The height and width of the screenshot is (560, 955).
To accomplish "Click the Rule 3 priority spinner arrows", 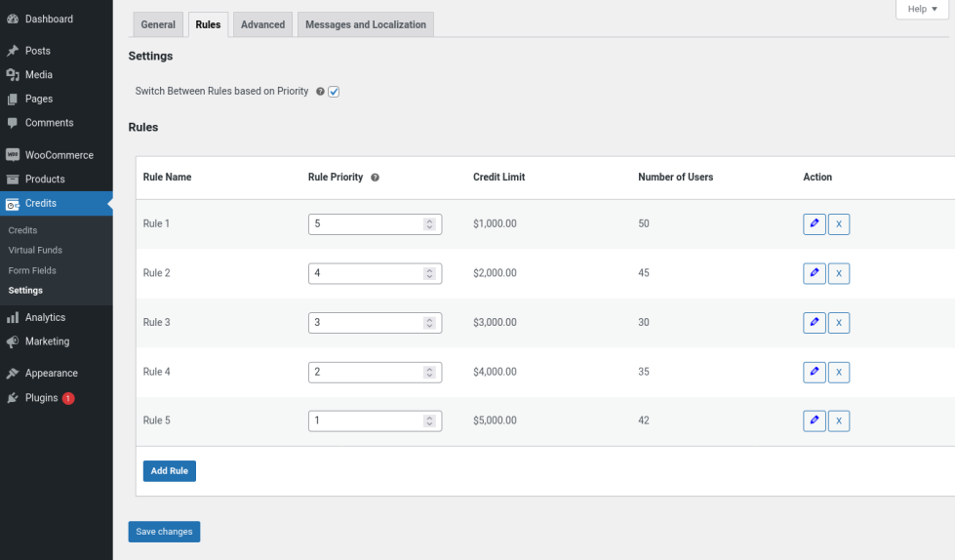I will pyautogui.click(x=429, y=323).
